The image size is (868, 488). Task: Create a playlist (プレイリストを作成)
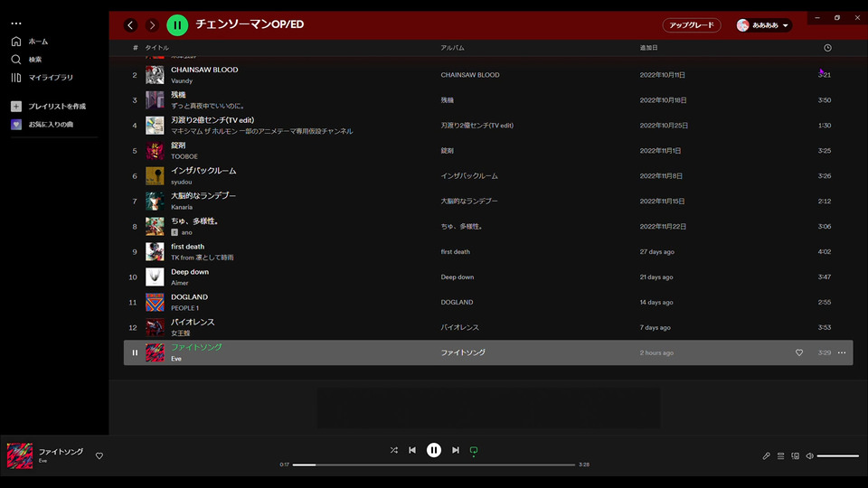pyautogui.click(x=57, y=107)
